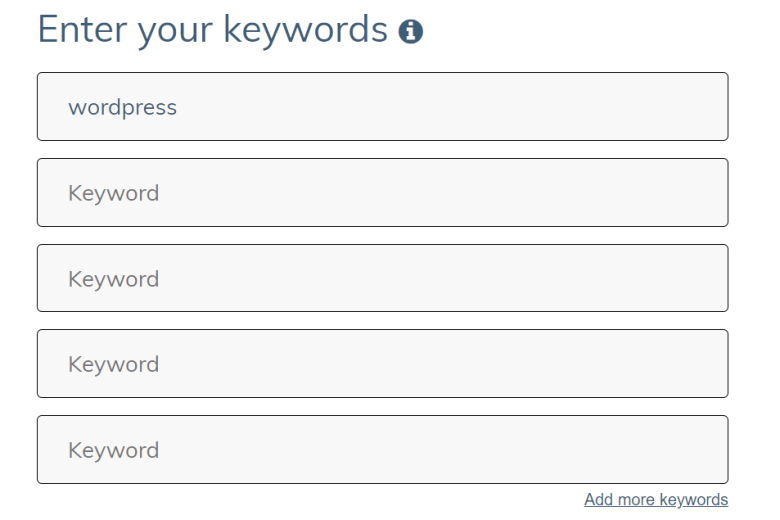Click the Add more keywords link

click(656, 499)
